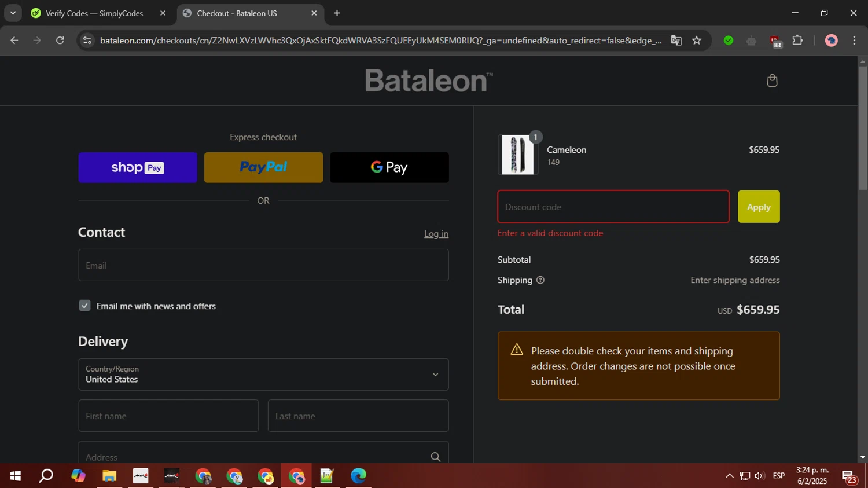The width and height of the screenshot is (868, 488).
Task: Pay with PayPal button
Action: 263,167
